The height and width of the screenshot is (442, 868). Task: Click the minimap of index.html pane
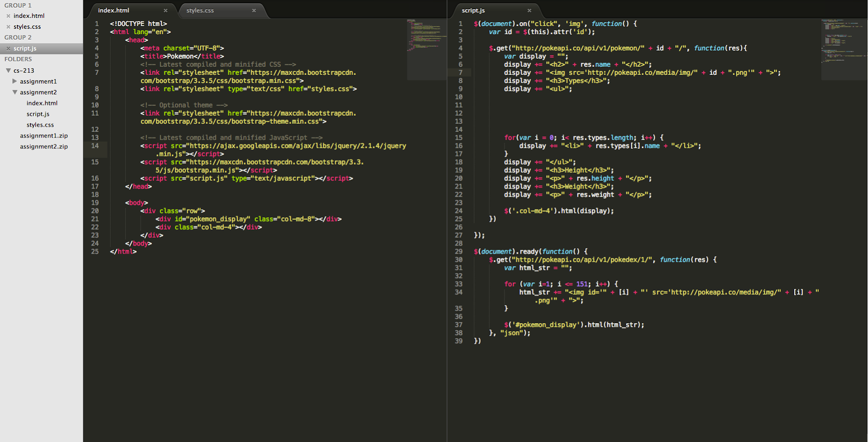coord(426,50)
